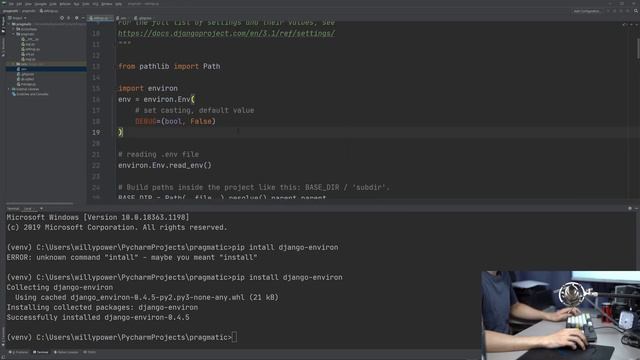
Task: Open Search Everywhere magnifier icon
Action: click(x=636, y=11)
